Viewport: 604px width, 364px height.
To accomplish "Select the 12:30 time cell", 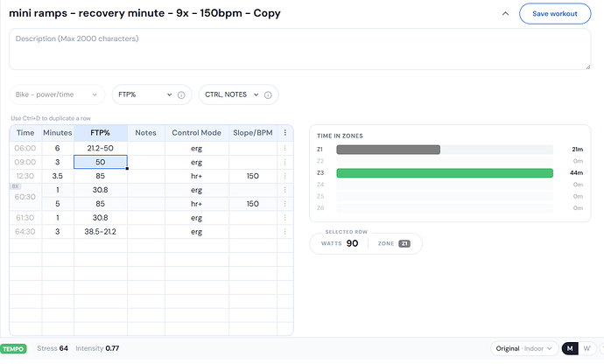I will [25, 176].
